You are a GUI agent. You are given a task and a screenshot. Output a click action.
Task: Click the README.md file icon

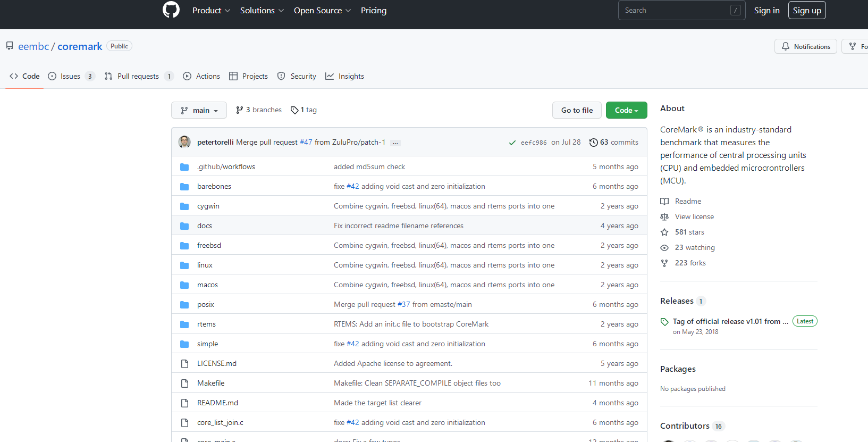click(x=184, y=403)
